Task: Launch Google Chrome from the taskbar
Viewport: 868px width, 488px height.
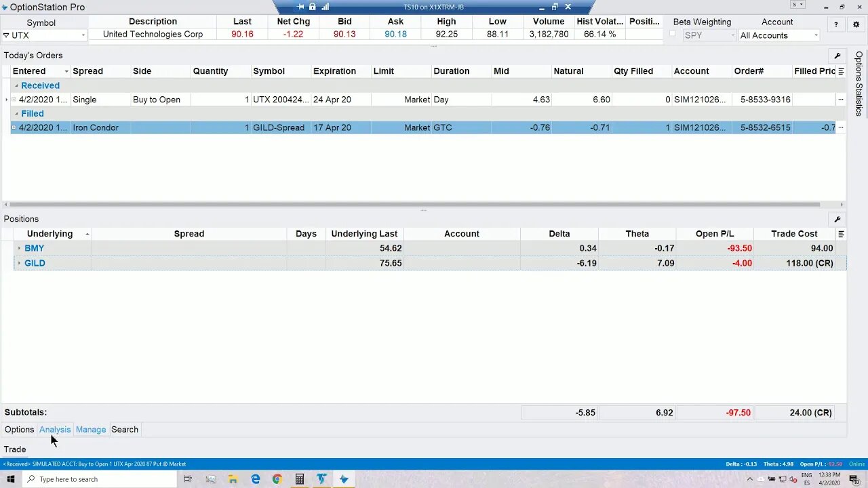Action: tap(277, 479)
